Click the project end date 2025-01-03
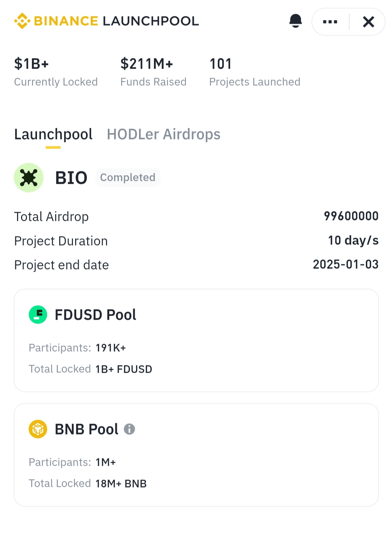The width and height of the screenshot is (392, 533). 346,265
